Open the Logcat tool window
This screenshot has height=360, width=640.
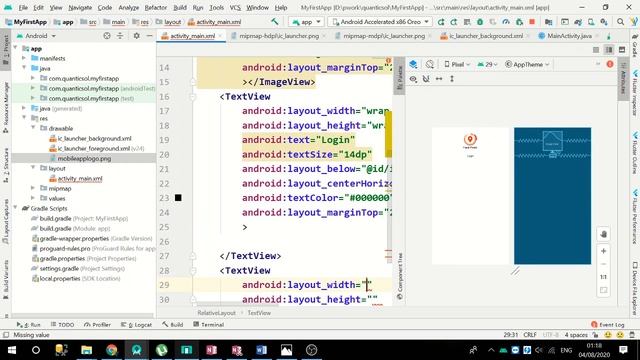pos(136,324)
